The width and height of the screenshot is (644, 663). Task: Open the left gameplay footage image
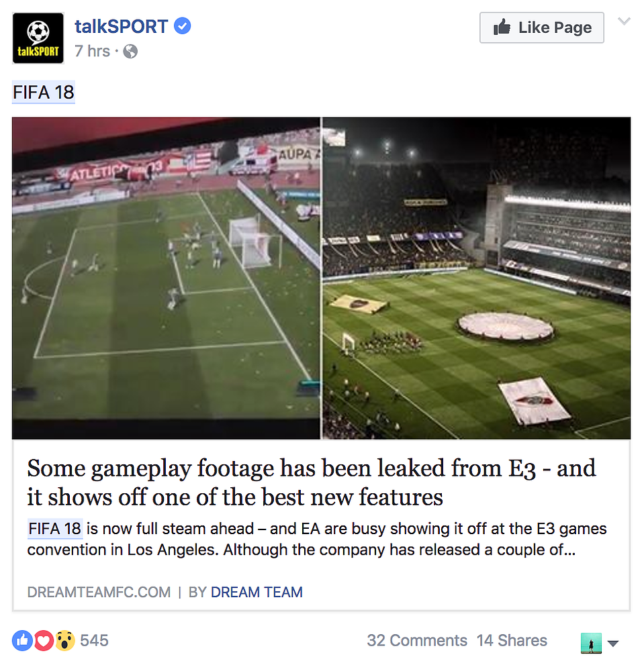pos(167,278)
